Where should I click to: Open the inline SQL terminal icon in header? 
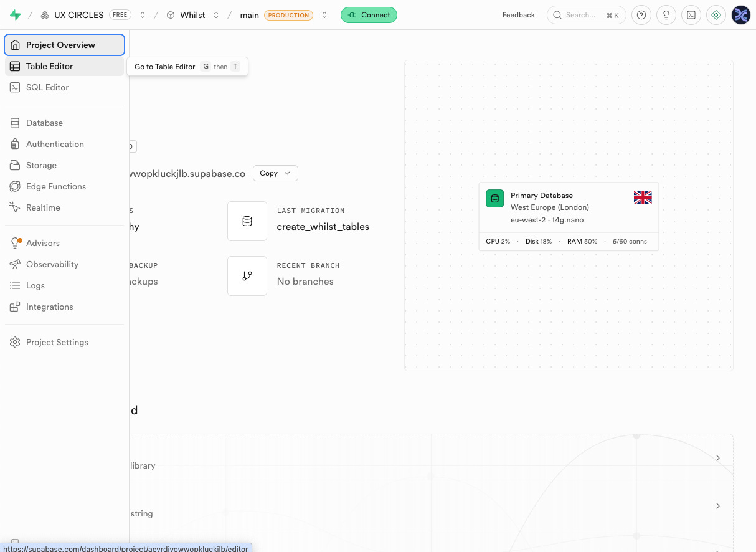click(x=691, y=15)
